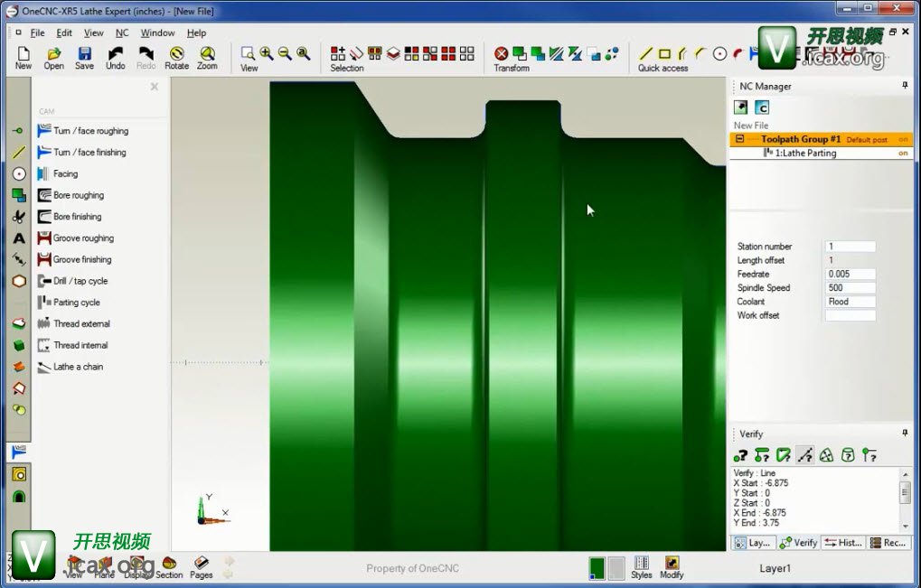
Task: Click the scissors trim tool in sidebar
Action: click(x=19, y=217)
